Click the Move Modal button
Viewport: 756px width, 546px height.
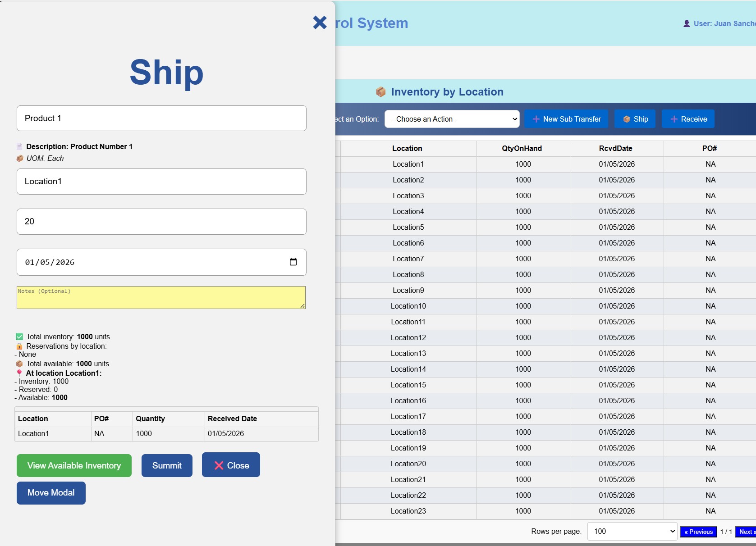click(51, 493)
